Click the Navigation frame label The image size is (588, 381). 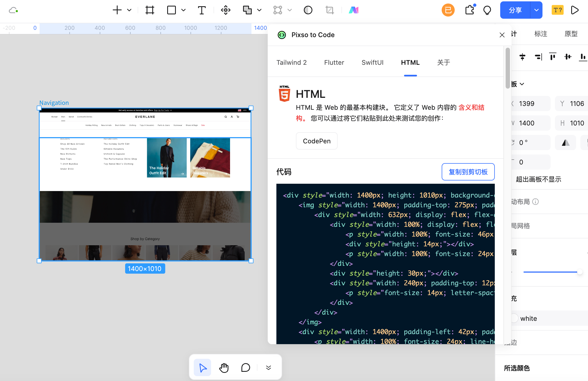coord(54,103)
